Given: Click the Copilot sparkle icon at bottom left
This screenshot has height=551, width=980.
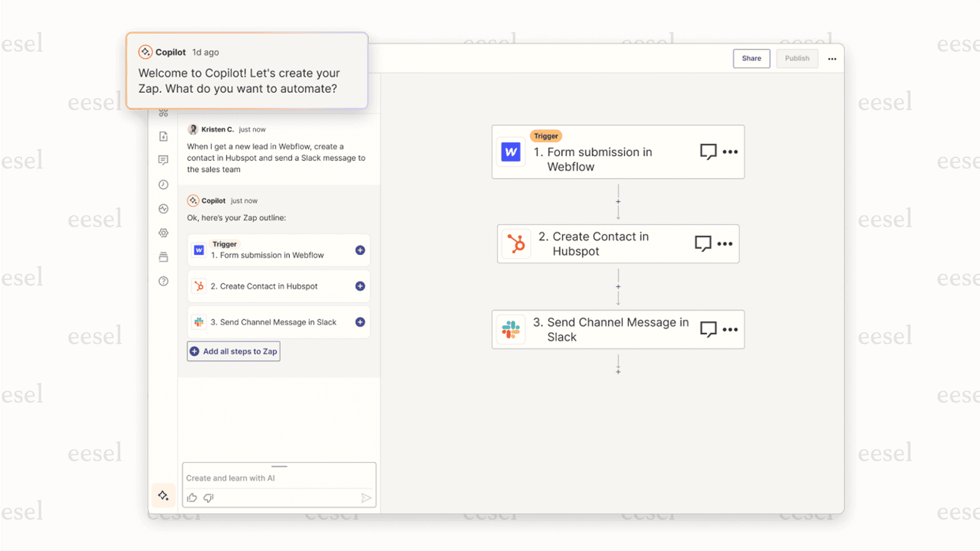Looking at the screenshot, I should pyautogui.click(x=163, y=495).
